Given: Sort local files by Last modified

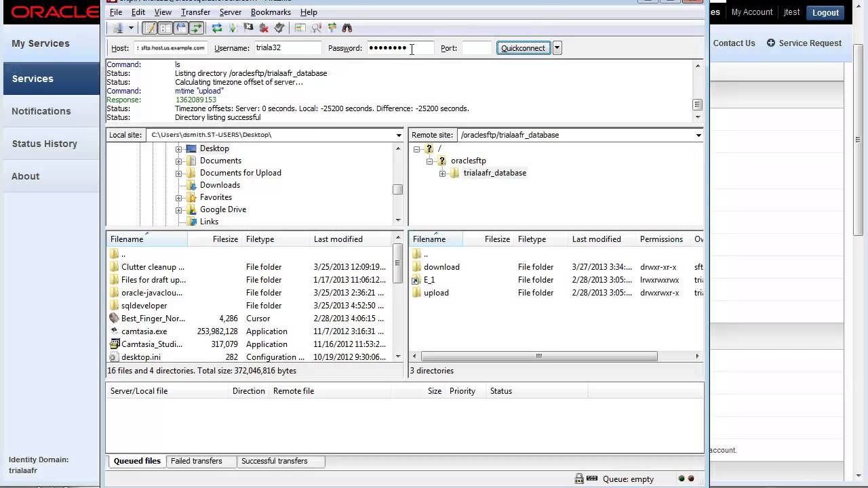Looking at the screenshot, I should click(350, 239).
